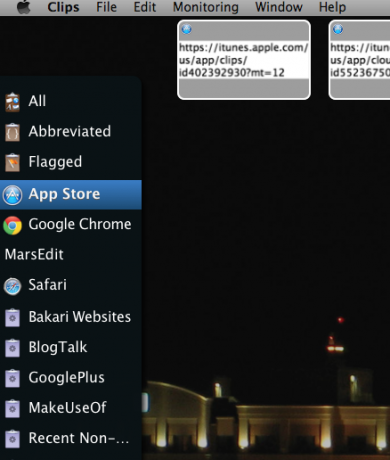Open the Help menu
The width and height of the screenshot is (390, 460).
click(332, 7)
